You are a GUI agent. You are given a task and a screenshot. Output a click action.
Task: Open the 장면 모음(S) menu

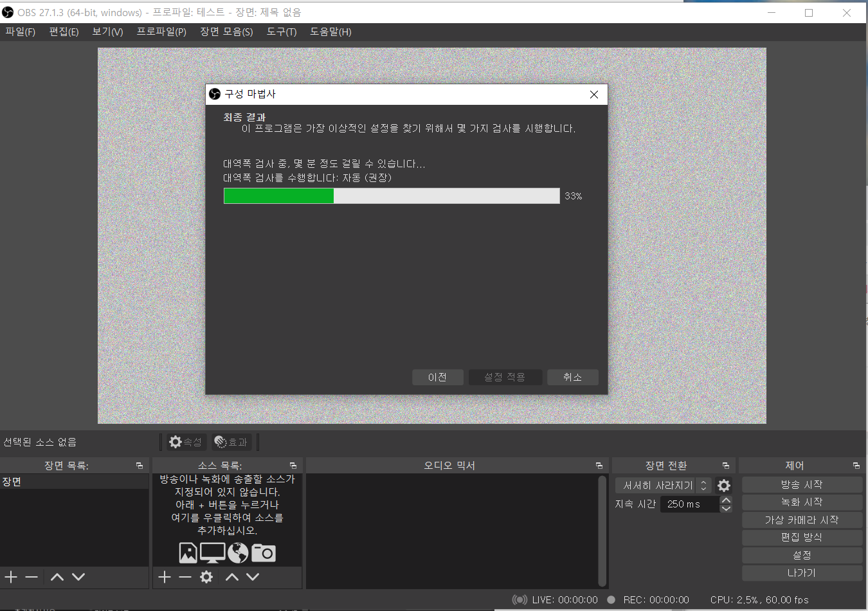pyautogui.click(x=226, y=32)
